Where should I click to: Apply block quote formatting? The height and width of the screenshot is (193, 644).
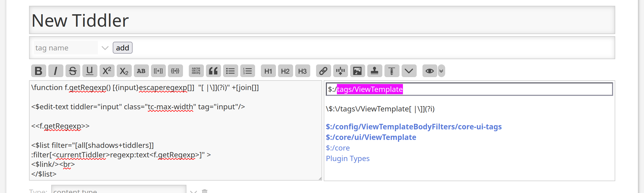click(x=213, y=71)
